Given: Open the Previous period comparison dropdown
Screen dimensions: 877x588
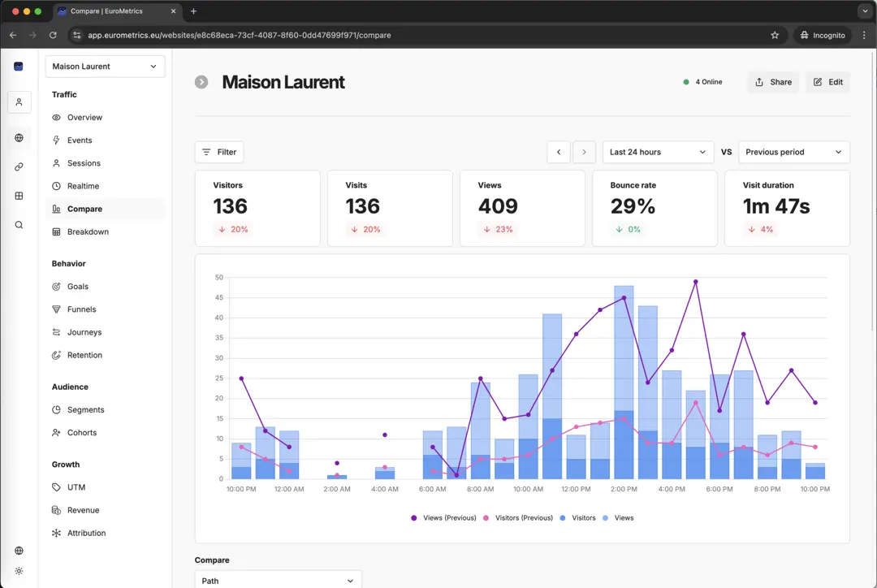Looking at the screenshot, I should [x=793, y=152].
